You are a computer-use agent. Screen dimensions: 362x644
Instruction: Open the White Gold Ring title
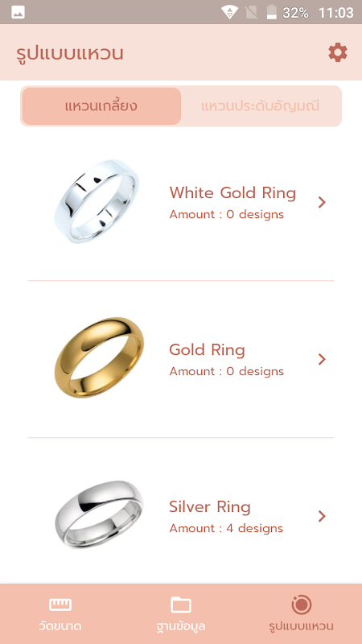(x=232, y=192)
